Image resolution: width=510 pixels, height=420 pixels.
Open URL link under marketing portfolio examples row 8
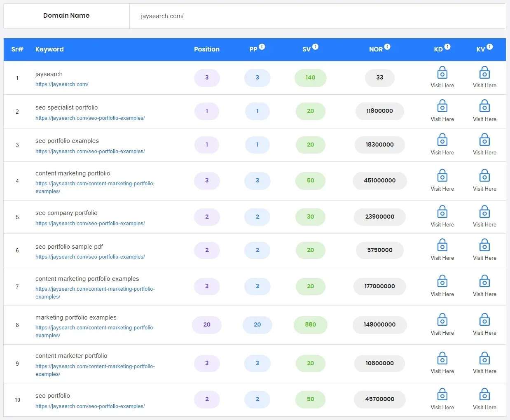click(x=95, y=331)
